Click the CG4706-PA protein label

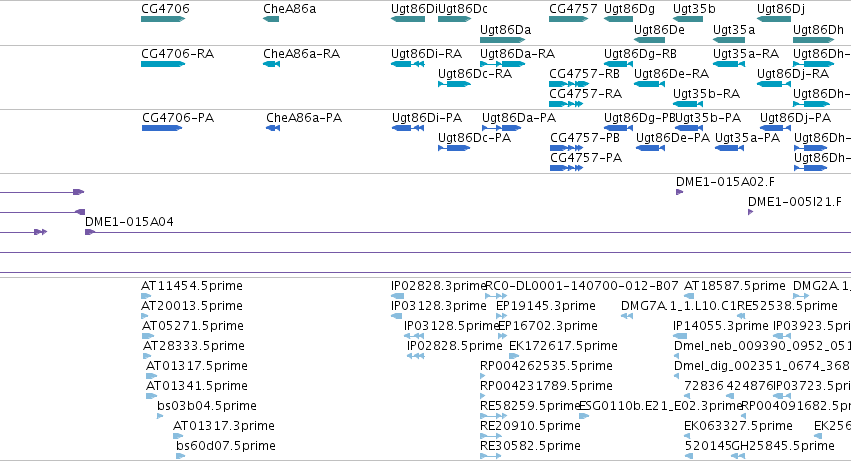click(178, 118)
